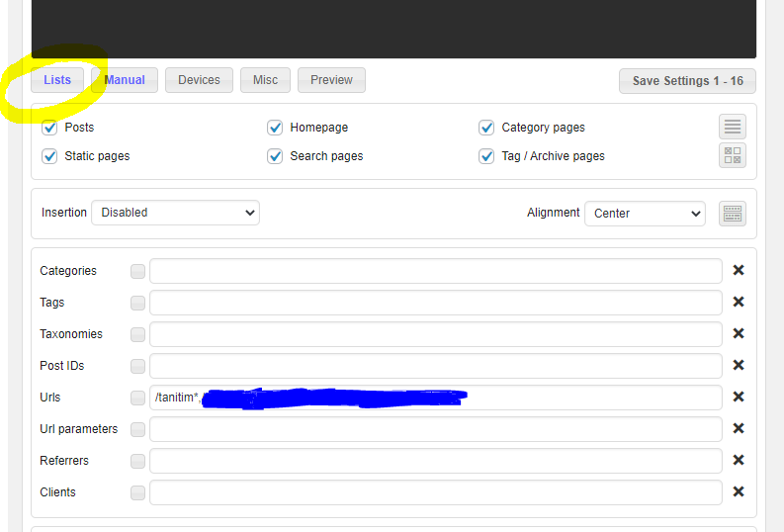Toggle Tag / Archive pages checkbox

click(486, 156)
